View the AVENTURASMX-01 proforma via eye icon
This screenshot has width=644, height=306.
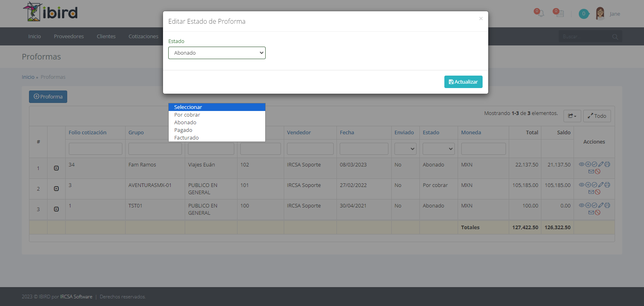click(582, 185)
